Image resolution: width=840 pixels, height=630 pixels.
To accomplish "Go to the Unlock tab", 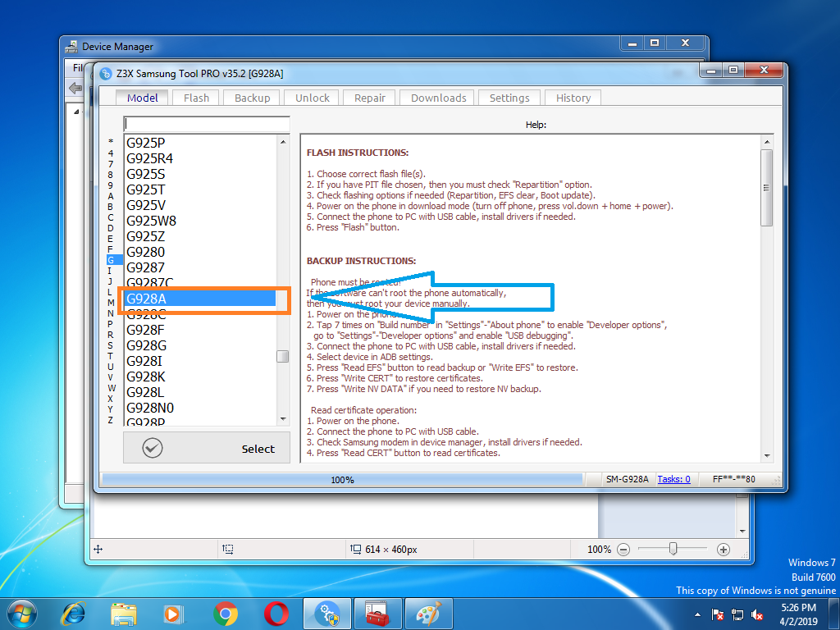I will click(313, 98).
